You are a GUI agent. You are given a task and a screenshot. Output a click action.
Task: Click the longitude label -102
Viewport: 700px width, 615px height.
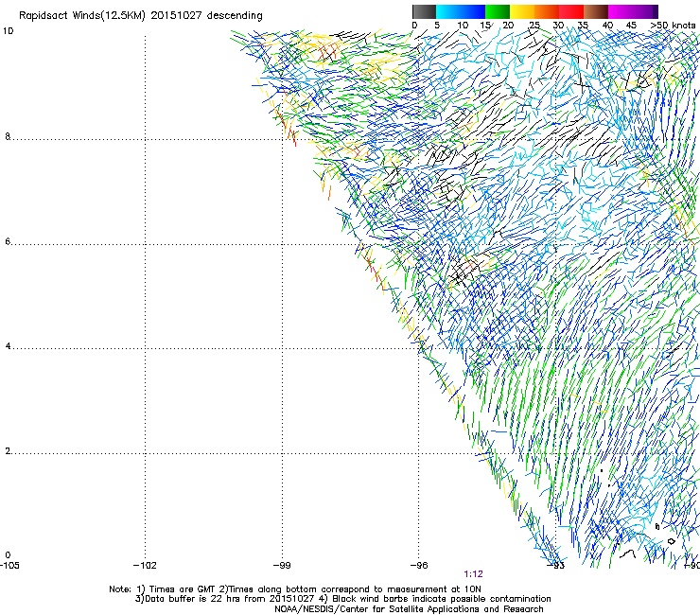pyautogui.click(x=145, y=566)
